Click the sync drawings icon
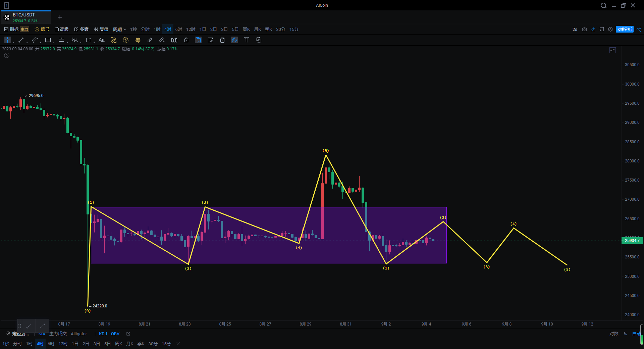The image size is (644, 349). (259, 40)
